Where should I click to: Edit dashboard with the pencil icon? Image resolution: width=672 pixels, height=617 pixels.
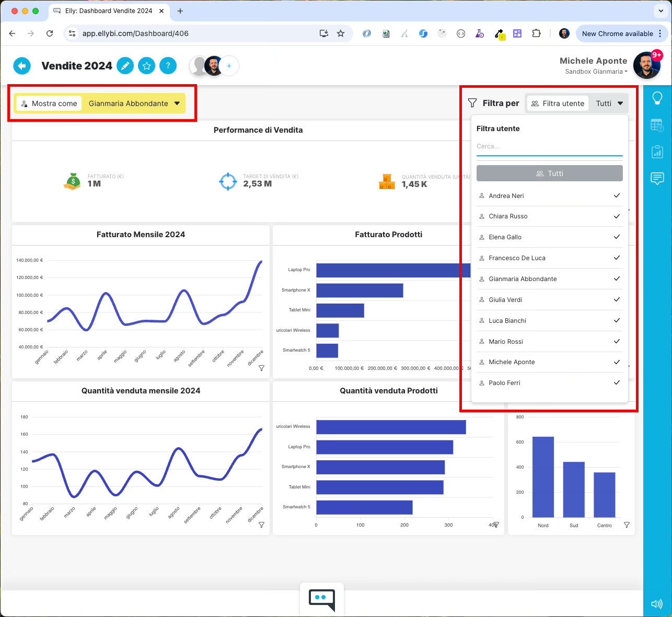(x=125, y=66)
